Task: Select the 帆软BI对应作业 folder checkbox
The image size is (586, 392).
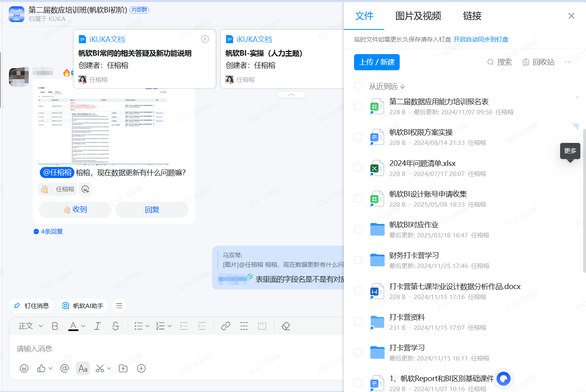Action: (358, 229)
